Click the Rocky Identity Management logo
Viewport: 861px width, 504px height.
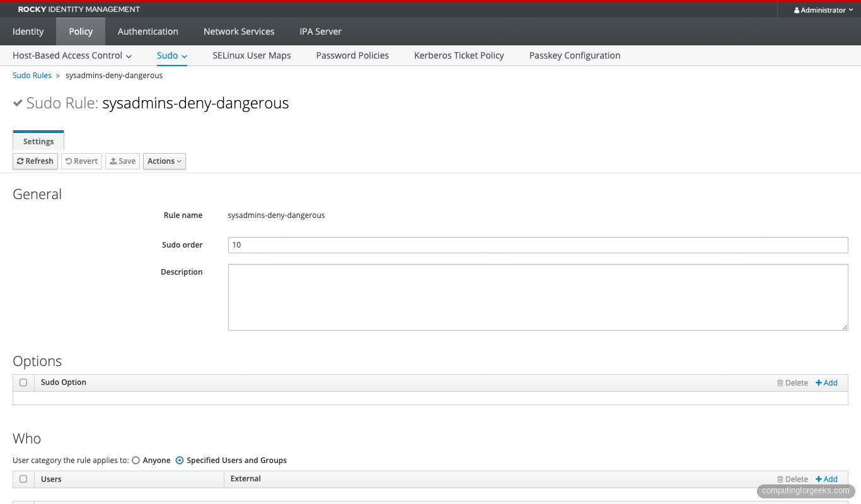point(79,10)
